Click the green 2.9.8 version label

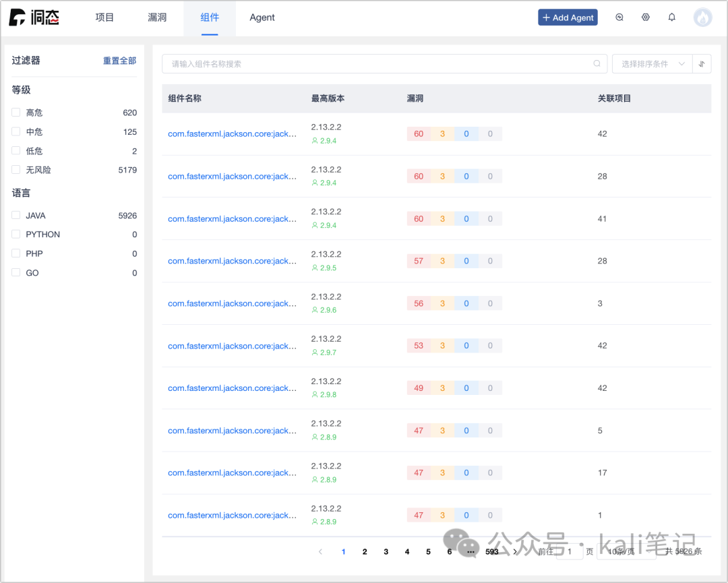click(328, 394)
